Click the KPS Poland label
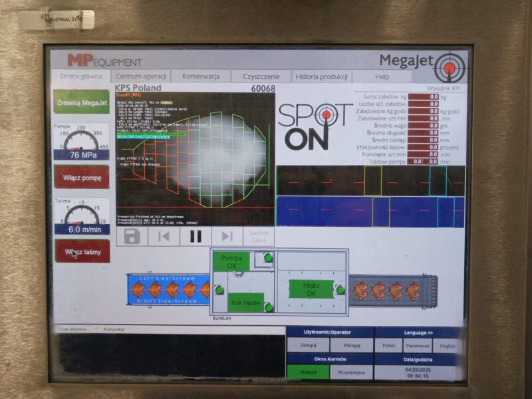Screen dimensions: 532x399 [138, 88]
